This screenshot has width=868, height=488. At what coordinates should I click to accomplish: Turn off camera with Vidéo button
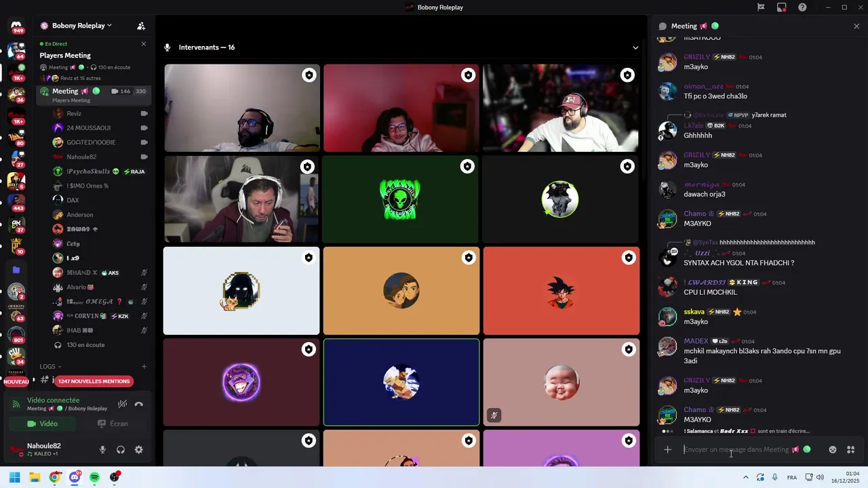43,424
